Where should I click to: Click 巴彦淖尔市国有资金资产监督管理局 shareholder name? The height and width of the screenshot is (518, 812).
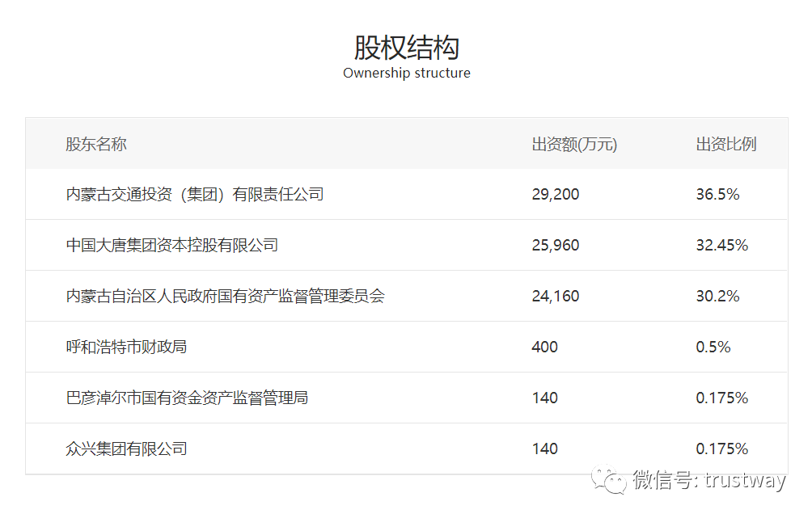coord(187,398)
